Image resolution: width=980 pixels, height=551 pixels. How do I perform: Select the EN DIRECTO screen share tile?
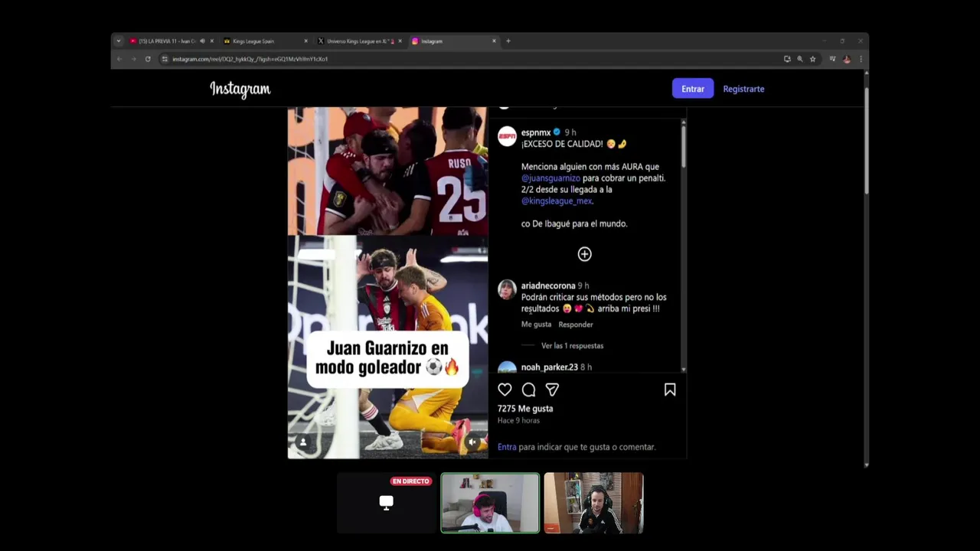coord(387,503)
